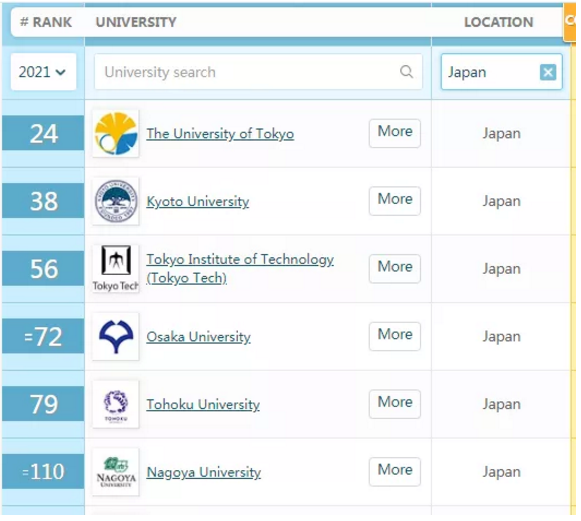Expand More for Tokyo Institute of Technology
581x521 pixels.
tap(395, 269)
